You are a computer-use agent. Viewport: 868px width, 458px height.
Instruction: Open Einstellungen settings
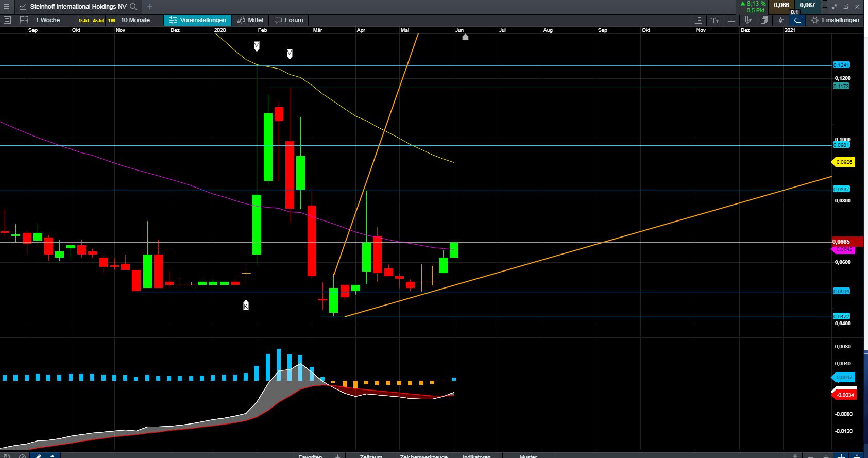tap(836, 20)
